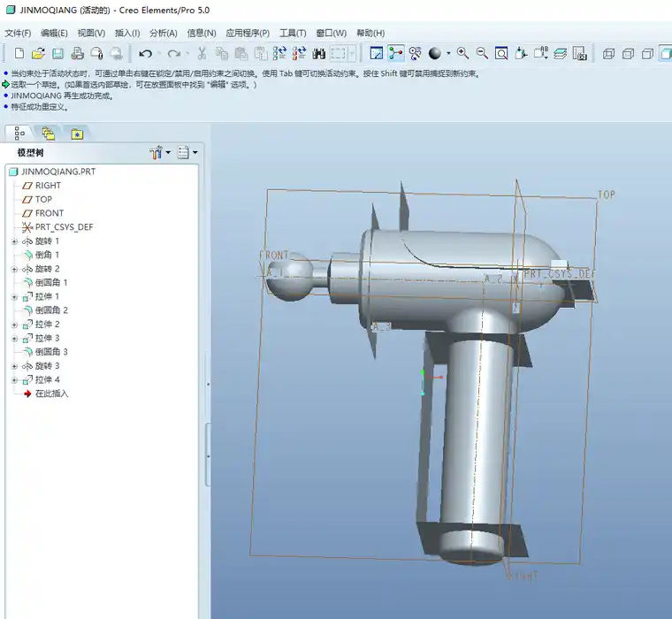Save the model with the disk icon
The height and width of the screenshot is (619, 672).
click(x=57, y=54)
